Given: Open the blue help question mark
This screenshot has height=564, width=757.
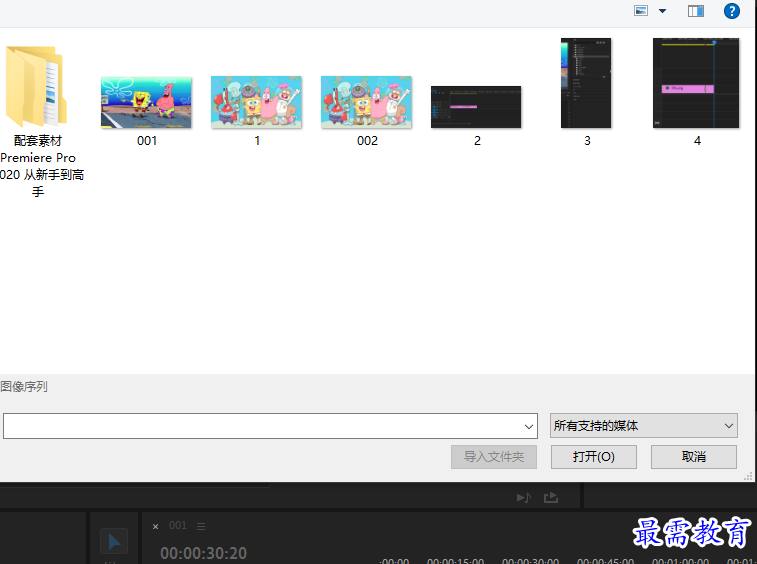Looking at the screenshot, I should [x=731, y=11].
